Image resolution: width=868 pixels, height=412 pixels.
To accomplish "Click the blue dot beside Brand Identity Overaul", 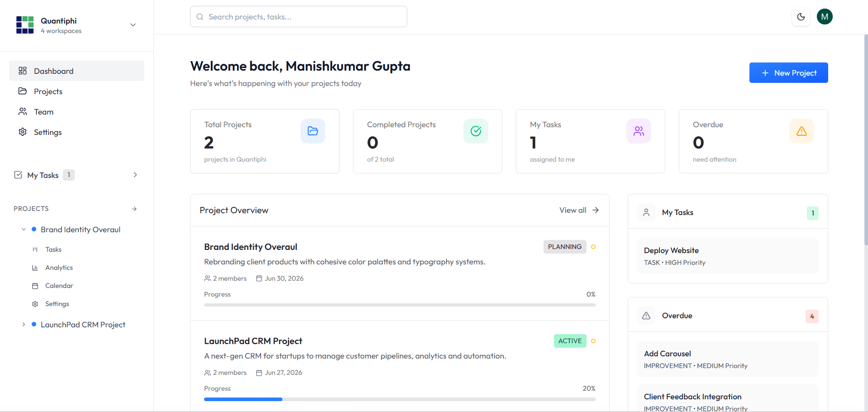I will click(x=34, y=229).
